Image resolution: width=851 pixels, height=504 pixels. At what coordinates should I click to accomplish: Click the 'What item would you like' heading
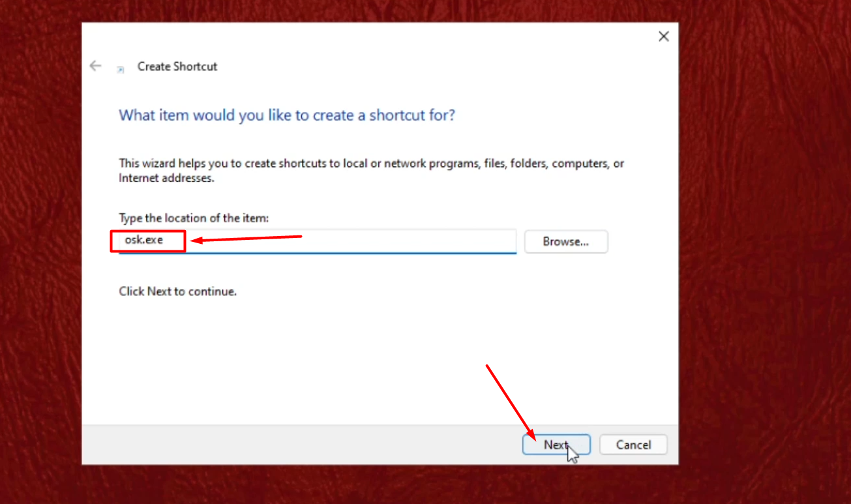287,115
